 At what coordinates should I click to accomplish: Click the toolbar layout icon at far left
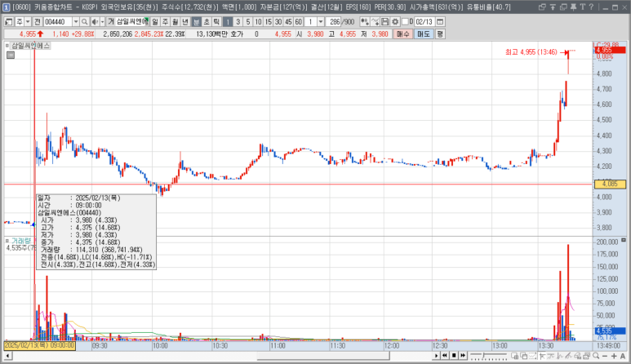8,22
